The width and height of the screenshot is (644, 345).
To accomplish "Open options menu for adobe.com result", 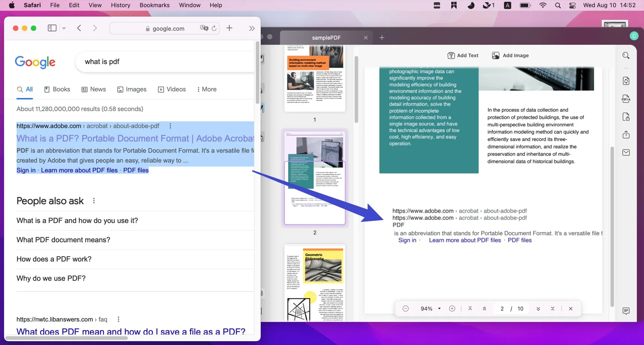I will point(170,126).
